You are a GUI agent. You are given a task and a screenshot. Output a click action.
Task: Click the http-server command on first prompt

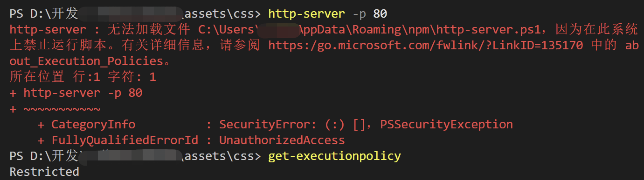pos(307,14)
